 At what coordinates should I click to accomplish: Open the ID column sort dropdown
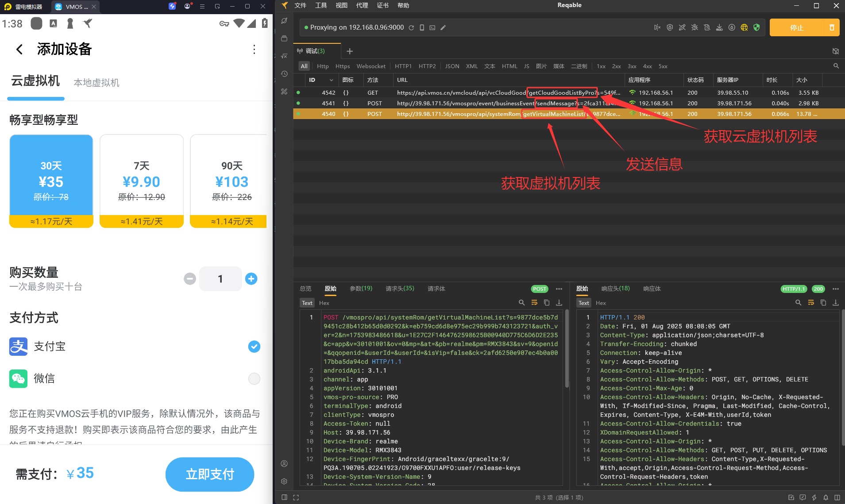tap(331, 80)
